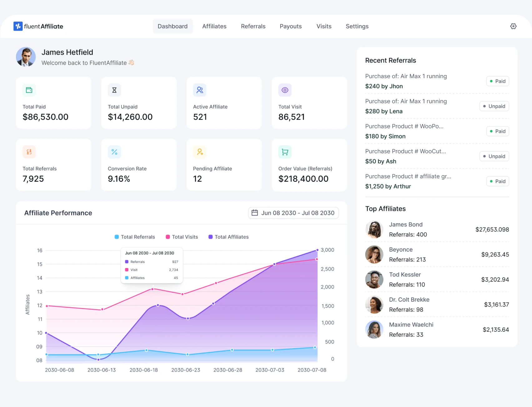Click the Pending Affiliate user icon
The image size is (532, 407).
pyautogui.click(x=200, y=152)
